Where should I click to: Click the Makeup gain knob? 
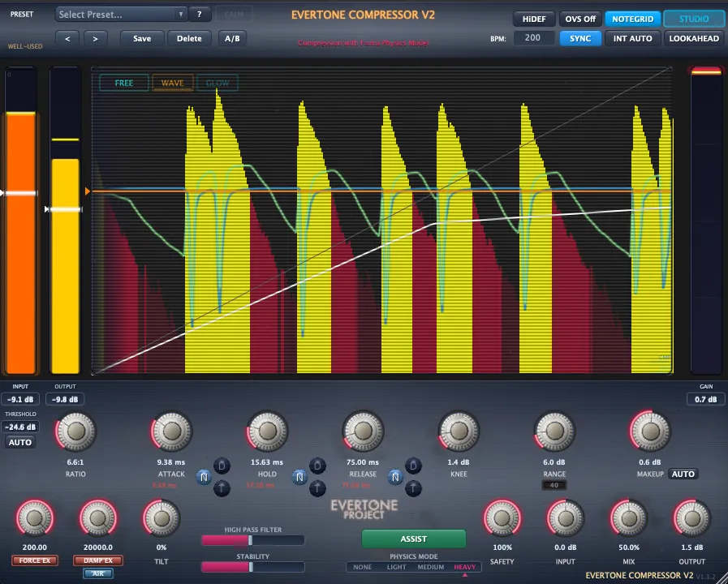coord(650,432)
